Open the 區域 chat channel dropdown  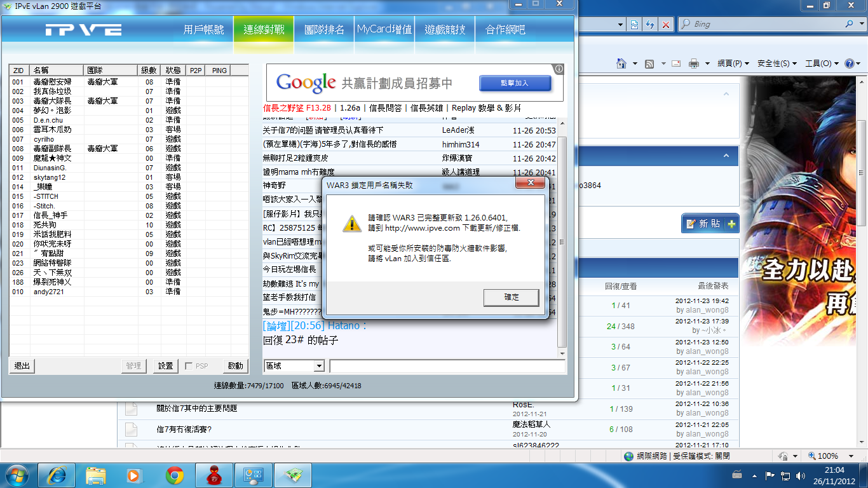click(319, 366)
